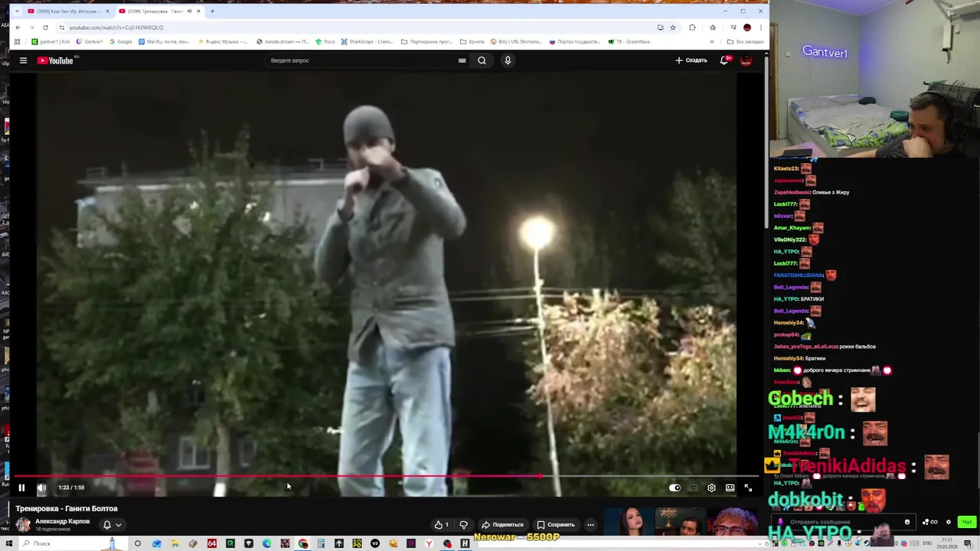Image resolution: width=980 pixels, height=551 pixels.
Task: Open the channel avatar of Александр Карпов
Action: point(23,524)
